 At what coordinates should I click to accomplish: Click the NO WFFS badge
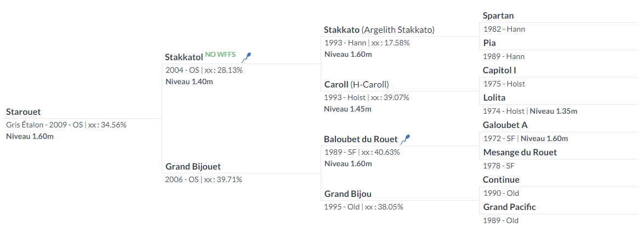(x=220, y=54)
